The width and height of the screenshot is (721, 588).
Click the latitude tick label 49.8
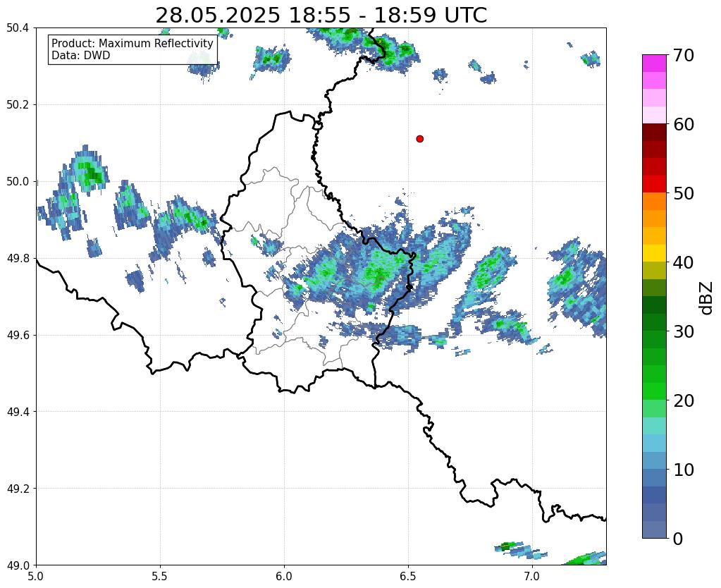(x=18, y=258)
